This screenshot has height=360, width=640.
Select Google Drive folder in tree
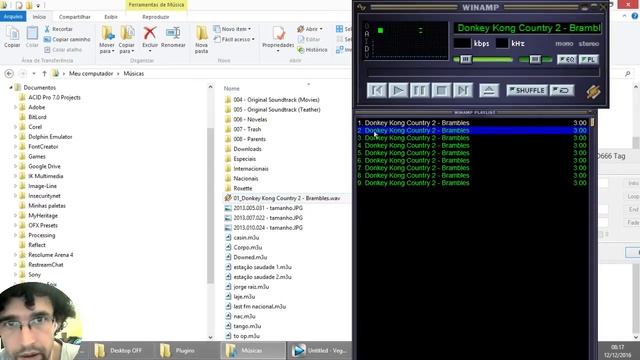click(x=44, y=166)
